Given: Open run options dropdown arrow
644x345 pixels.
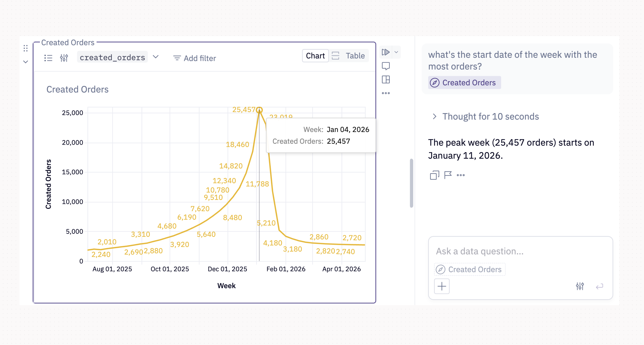Looking at the screenshot, I should 396,52.
